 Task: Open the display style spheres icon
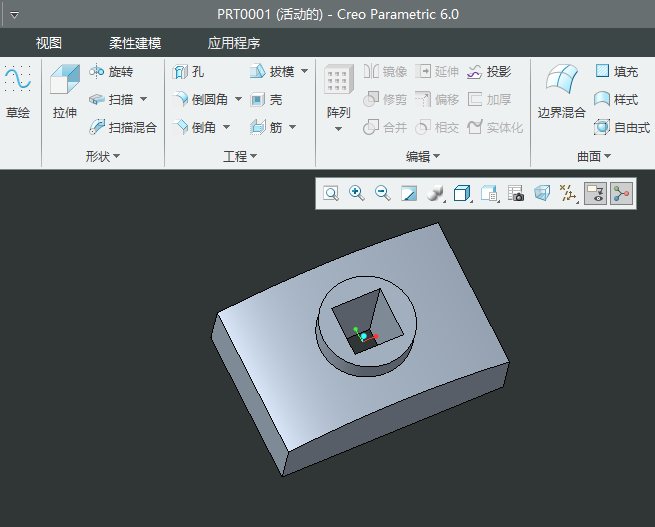pyautogui.click(x=435, y=194)
